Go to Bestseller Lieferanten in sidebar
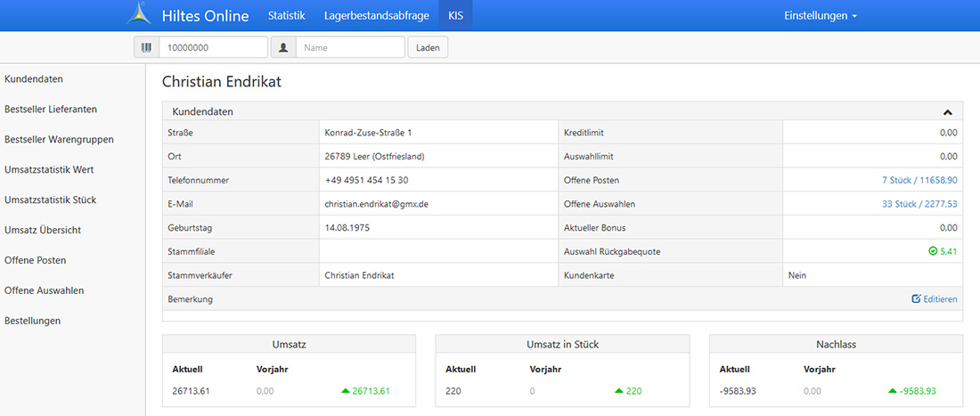 pyautogui.click(x=51, y=110)
